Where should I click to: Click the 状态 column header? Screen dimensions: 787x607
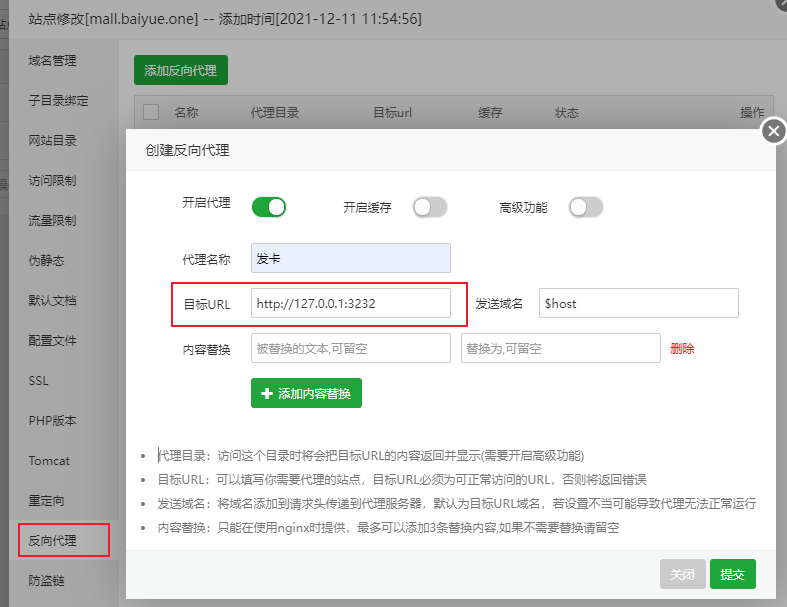click(x=567, y=112)
